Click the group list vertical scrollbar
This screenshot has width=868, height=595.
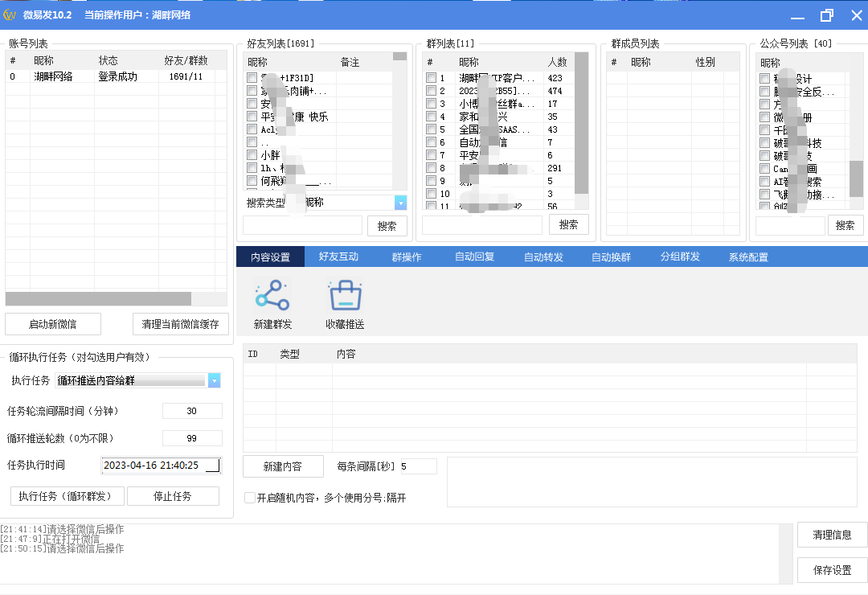coord(581,123)
